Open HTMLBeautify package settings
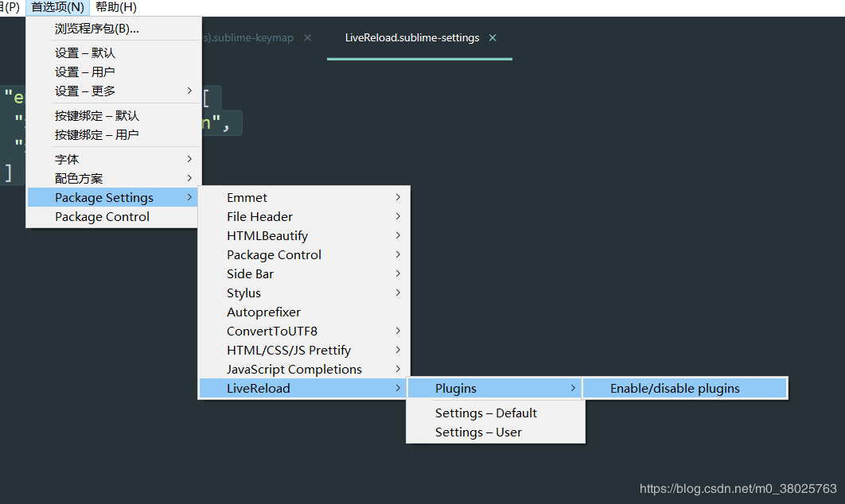This screenshot has width=845, height=504. (x=304, y=236)
